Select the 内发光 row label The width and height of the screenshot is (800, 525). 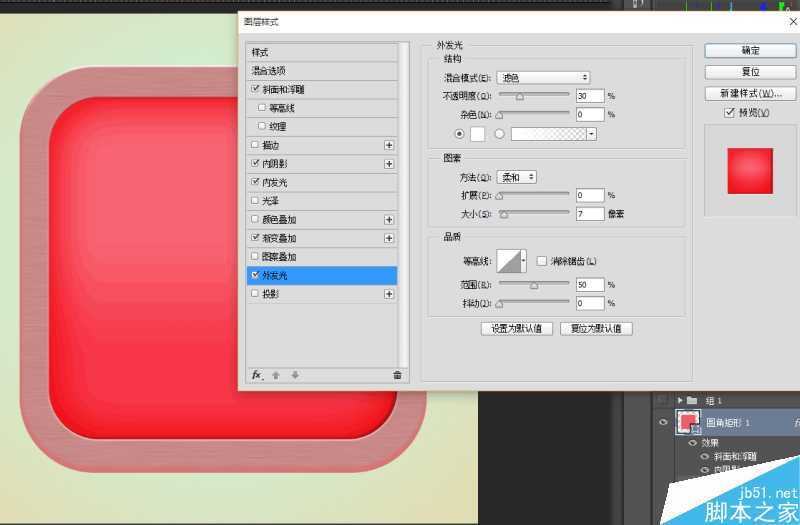coord(275,182)
